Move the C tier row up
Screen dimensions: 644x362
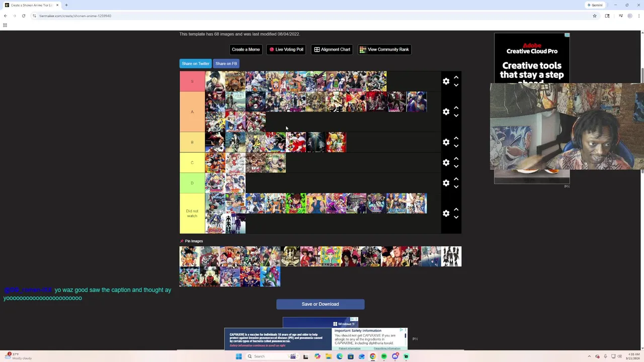456,158
